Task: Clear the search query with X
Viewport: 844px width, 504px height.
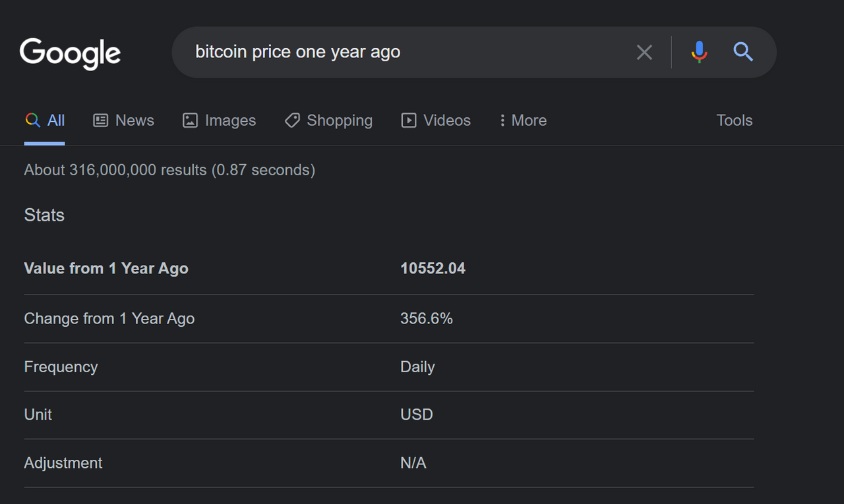Action: click(x=644, y=52)
